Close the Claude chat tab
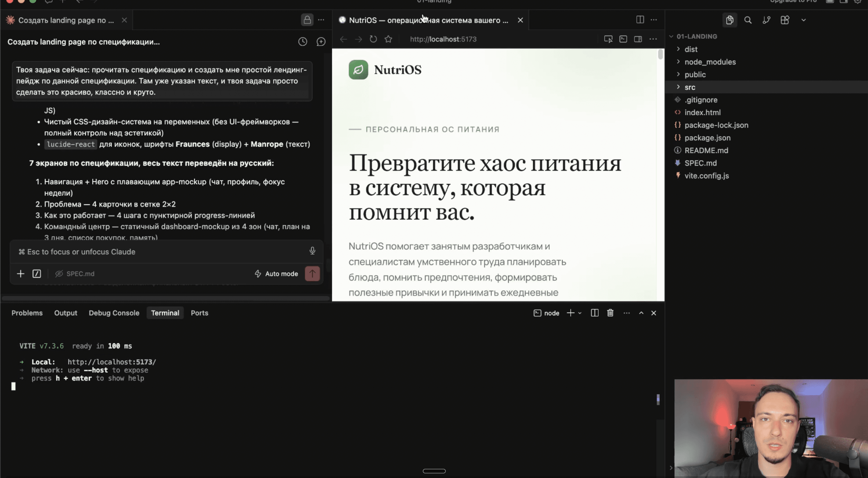The image size is (868, 478). (124, 20)
